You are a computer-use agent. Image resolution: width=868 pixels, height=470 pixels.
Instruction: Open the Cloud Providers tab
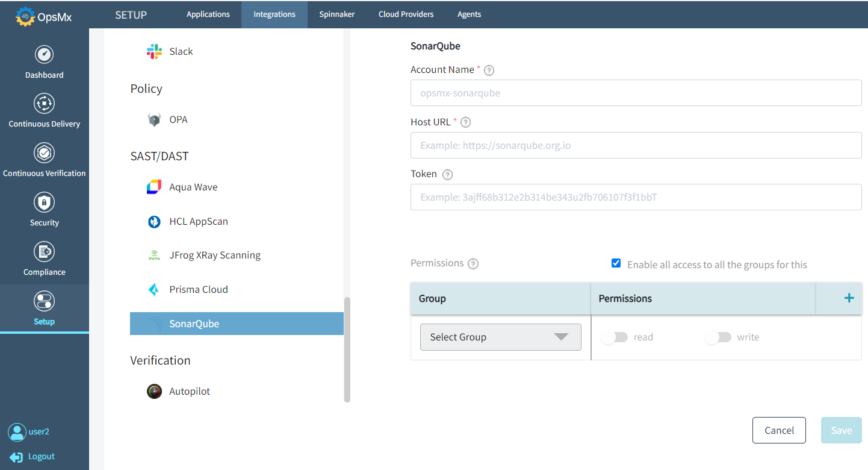click(406, 14)
